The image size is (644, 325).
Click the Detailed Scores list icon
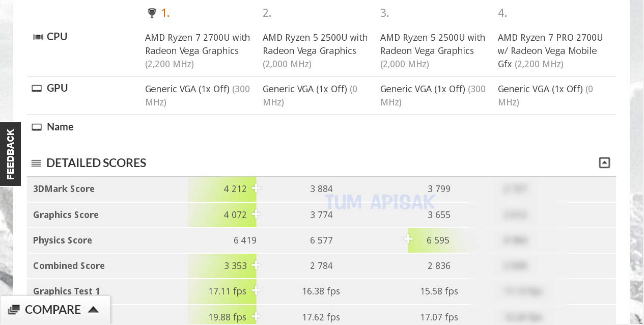pyautogui.click(x=36, y=163)
